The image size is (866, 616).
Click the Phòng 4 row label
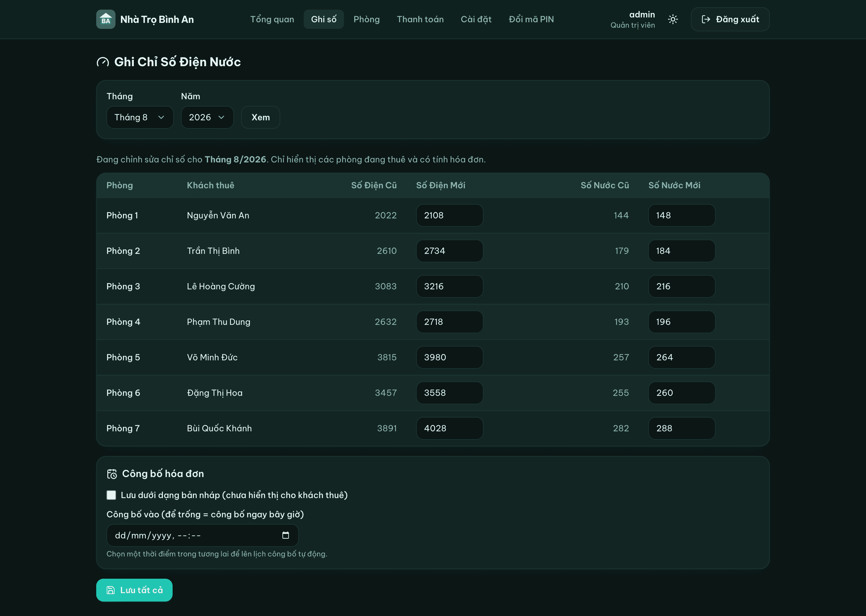123,322
